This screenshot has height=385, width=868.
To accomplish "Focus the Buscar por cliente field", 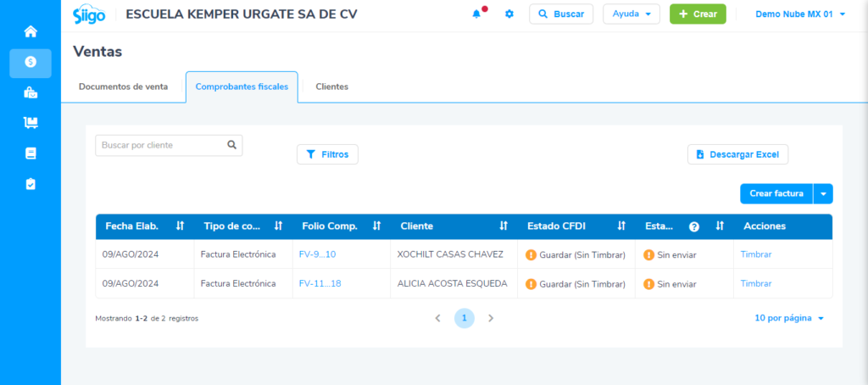I will tap(161, 146).
